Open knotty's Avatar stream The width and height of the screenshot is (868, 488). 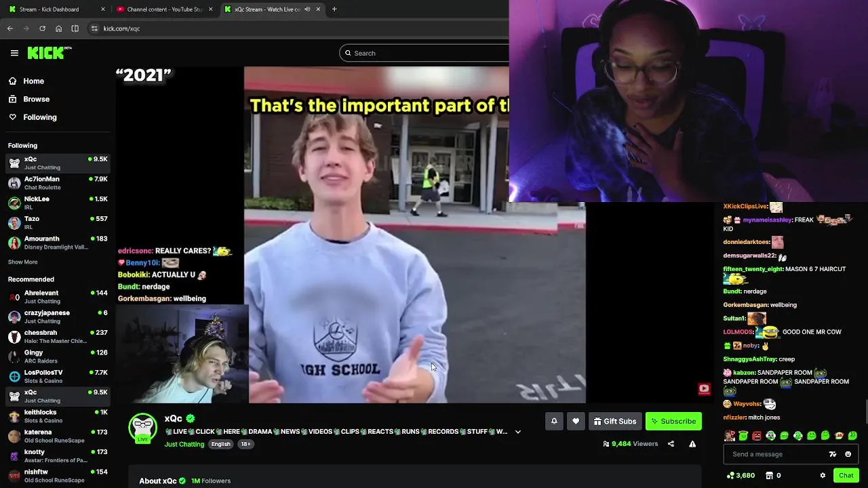[58, 456]
